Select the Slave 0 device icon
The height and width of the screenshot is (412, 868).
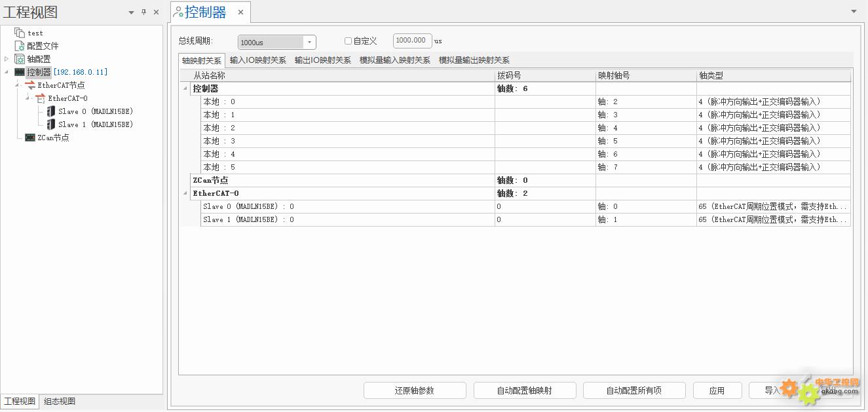pyautogui.click(x=51, y=111)
